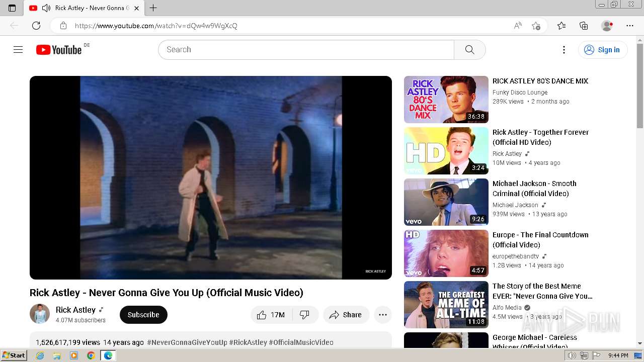644x362 pixels.
Task: Open the Favorites list icon
Action: (561, 26)
